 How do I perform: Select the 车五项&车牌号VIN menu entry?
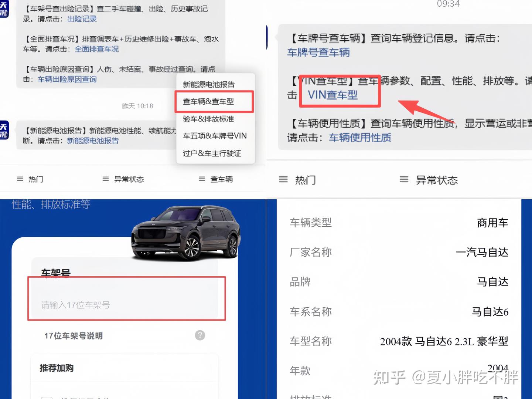tap(215, 136)
